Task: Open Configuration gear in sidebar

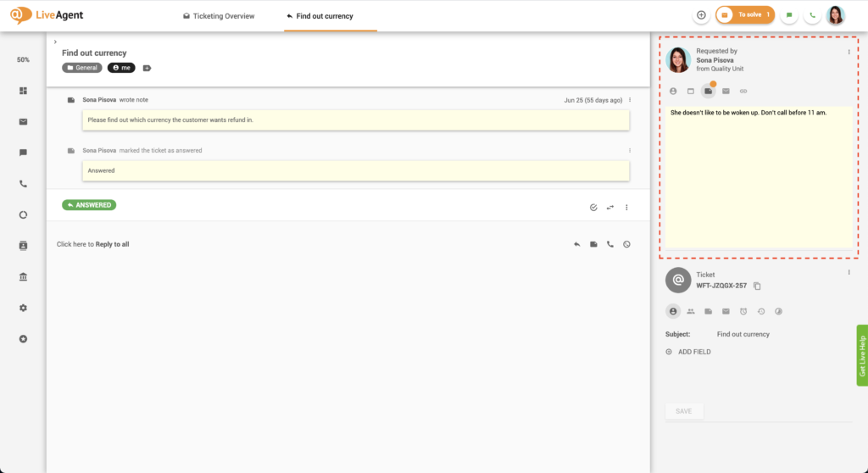Action: tap(23, 308)
